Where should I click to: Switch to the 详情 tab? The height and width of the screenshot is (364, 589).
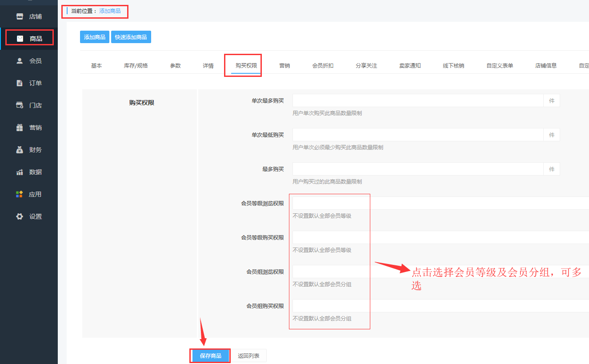208,65
